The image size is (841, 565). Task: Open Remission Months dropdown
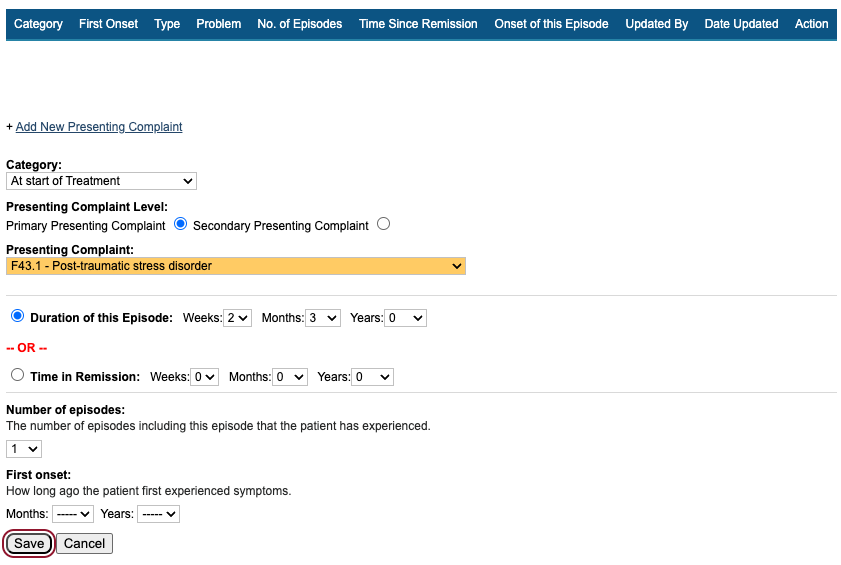[x=290, y=377]
